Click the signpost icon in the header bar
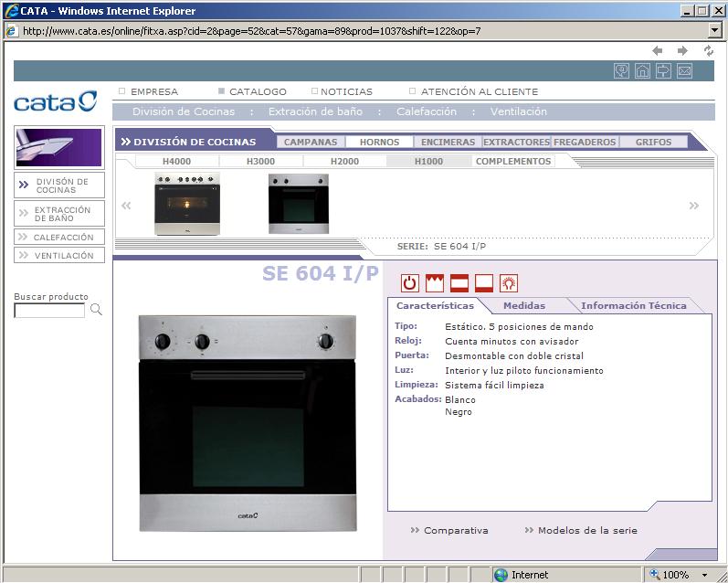728x583 pixels. coord(664,71)
